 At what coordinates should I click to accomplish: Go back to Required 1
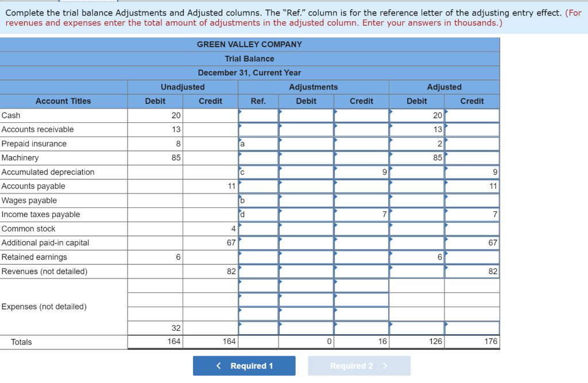(244, 366)
